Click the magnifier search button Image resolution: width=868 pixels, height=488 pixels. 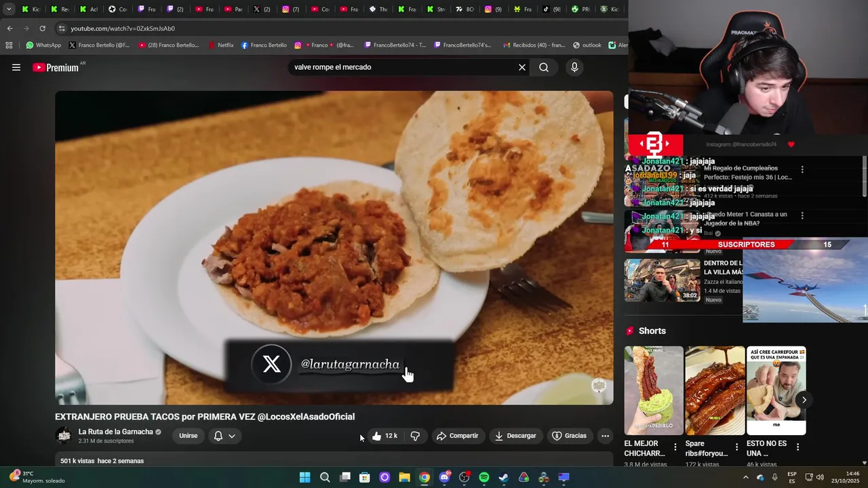point(544,67)
